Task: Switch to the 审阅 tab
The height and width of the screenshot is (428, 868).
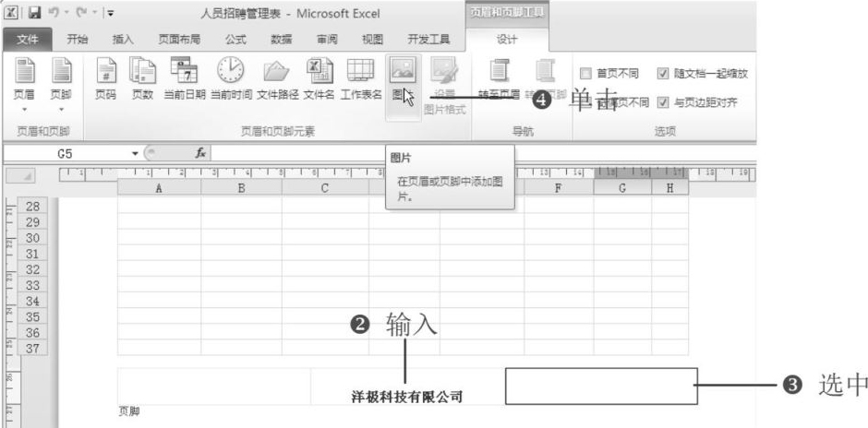Action: [327, 40]
